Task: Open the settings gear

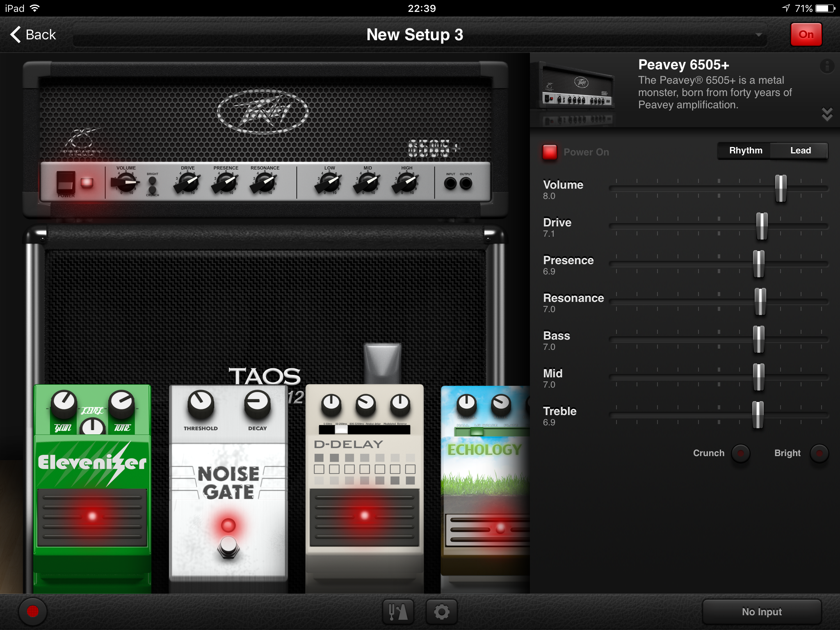Action: [441, 612]
